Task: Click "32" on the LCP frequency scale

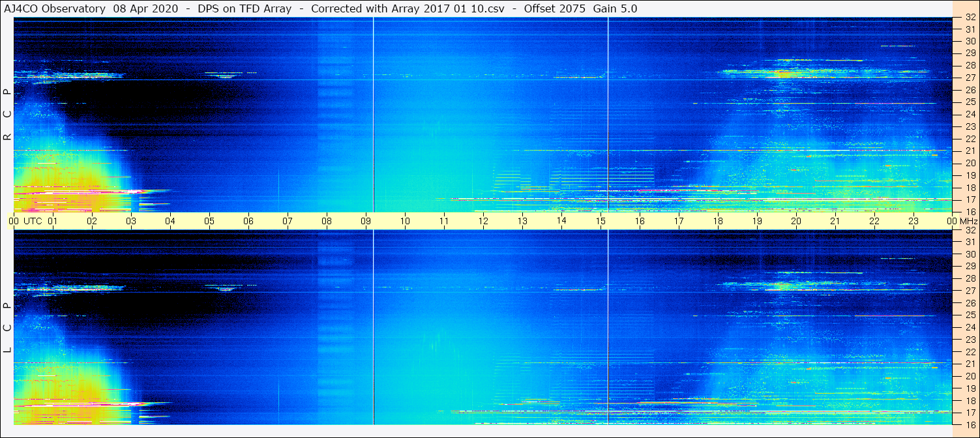Action: (x=970, y=230)
